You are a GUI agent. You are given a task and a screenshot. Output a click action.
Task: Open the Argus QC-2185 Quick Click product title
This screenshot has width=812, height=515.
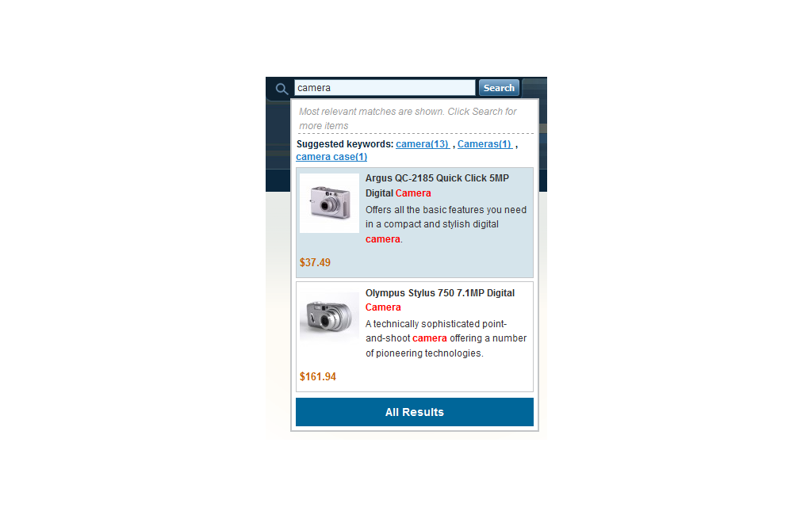(437, 185)
